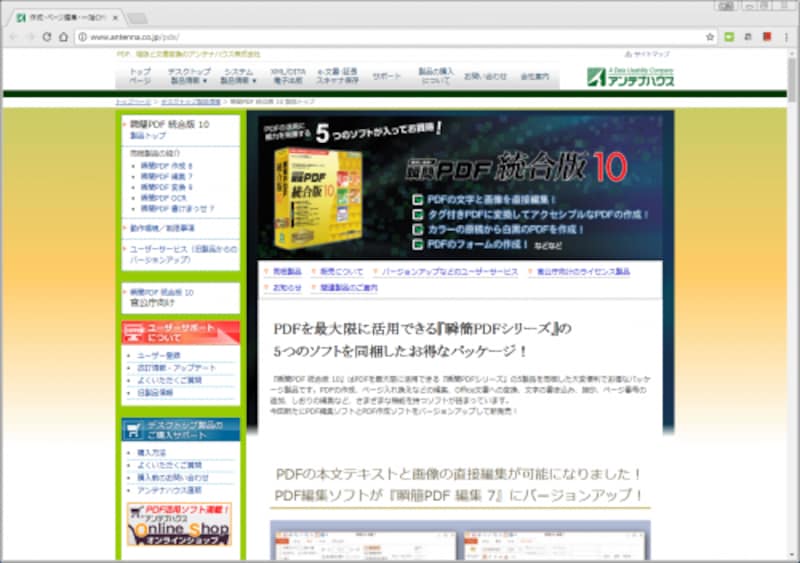Reload the page with the refresh icon
The height and width of the screenshot is (563, 800).
(x=46, y=37)
